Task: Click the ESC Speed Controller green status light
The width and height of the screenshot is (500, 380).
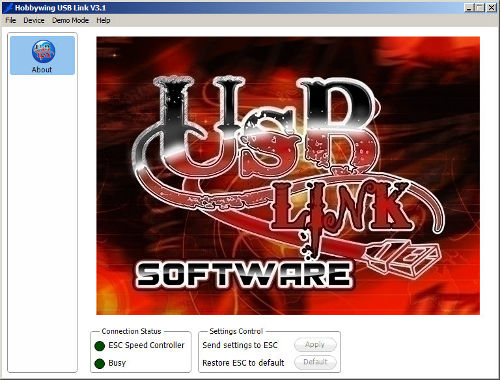Action: (99, 346)
